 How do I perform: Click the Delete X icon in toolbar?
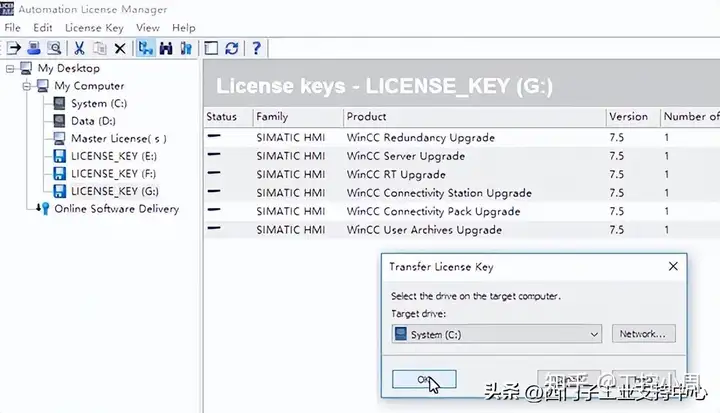click(x=120, y=48)
